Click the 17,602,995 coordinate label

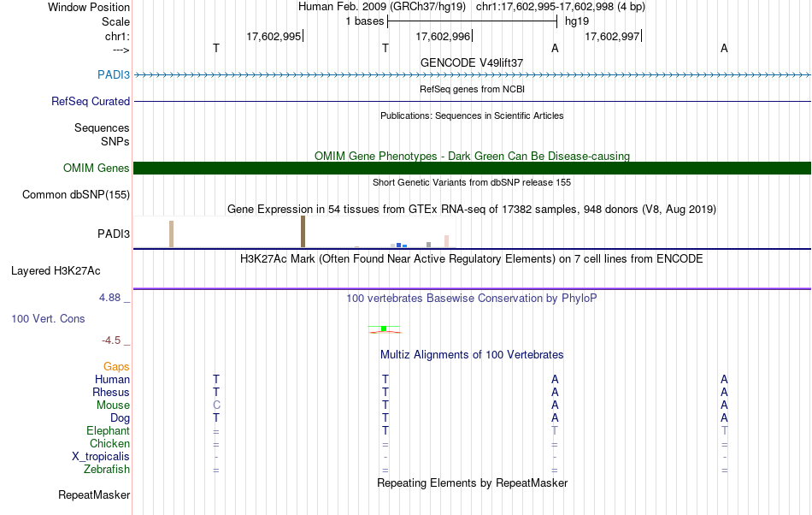[274, 36]
